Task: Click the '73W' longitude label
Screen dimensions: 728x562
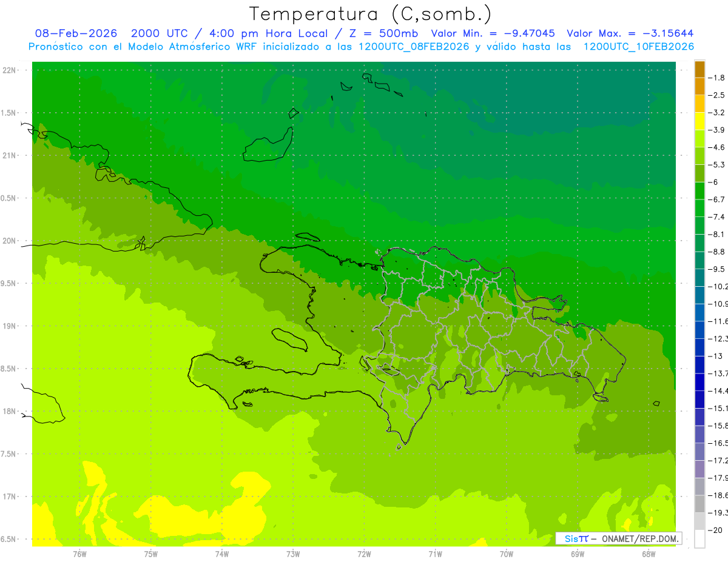Action: (293, 554)
